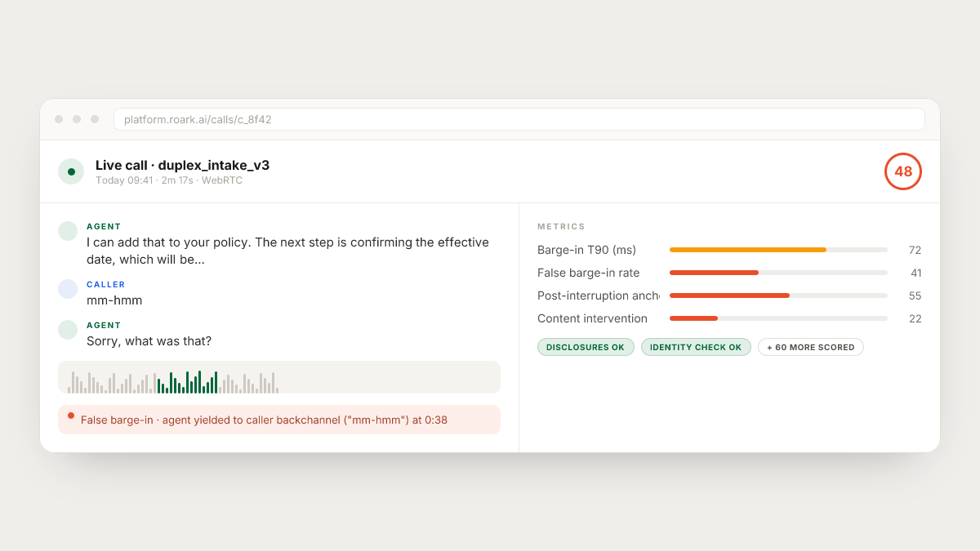Open the False barge-in alert at 0:38
980x551 pixels.
click(x=279, y=420)
